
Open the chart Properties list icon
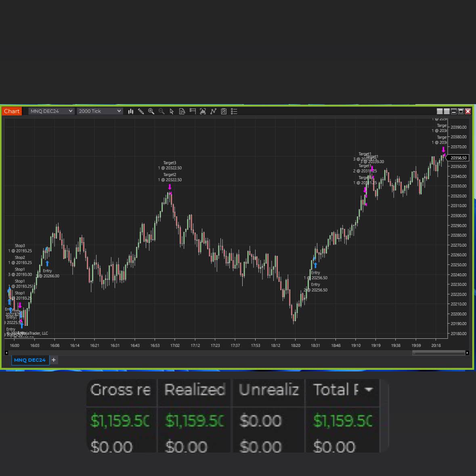(x=234, y=111)
